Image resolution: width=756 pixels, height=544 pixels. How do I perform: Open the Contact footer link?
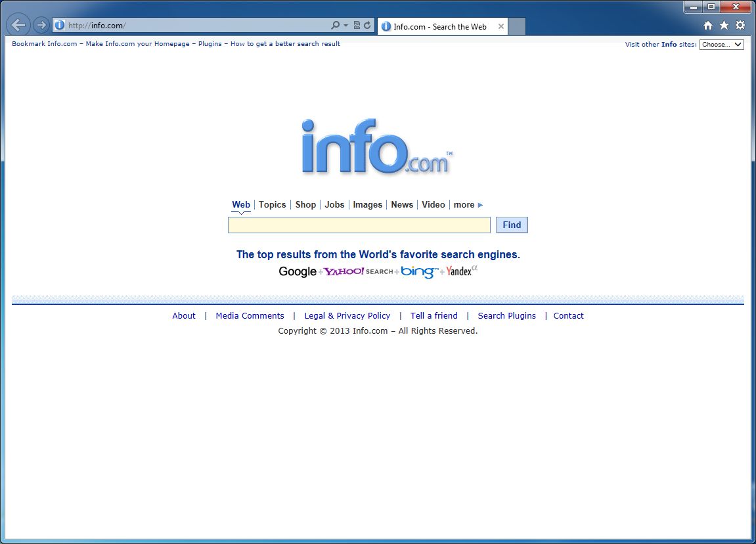[568, 315]
